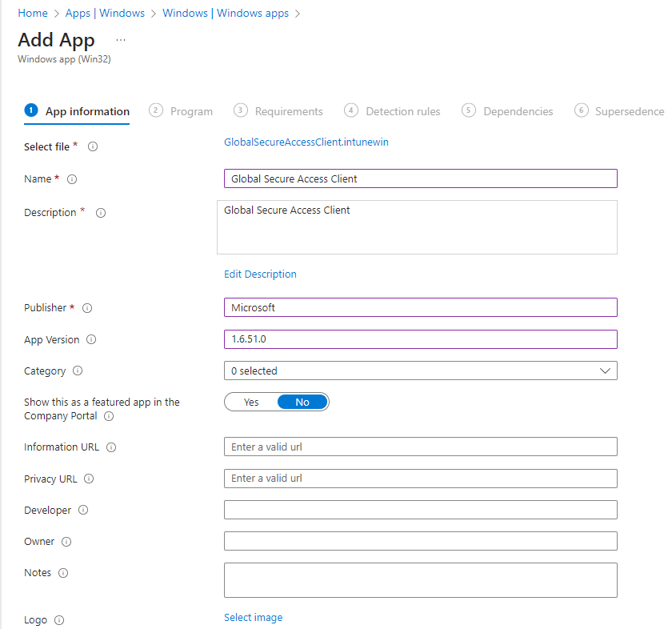The width and height of the screenshot is (672, 629).
Task: Click the Logo info icon
Action: pyautogui.click(x=59, y=620)
